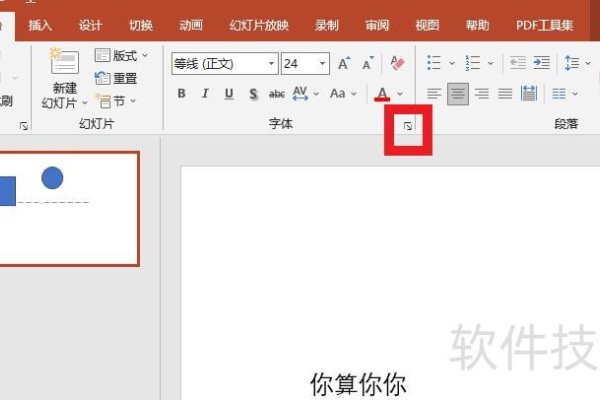Justify paragraph text
Image resolution: width=600 pixels, height=400 pixels.
[x=505, y=93]
